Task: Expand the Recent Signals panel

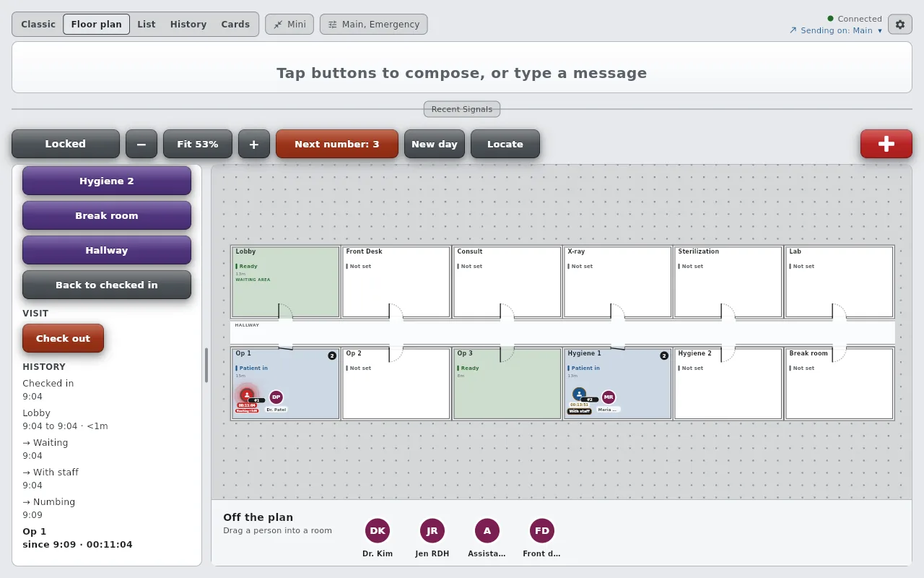Action: point(462,109)
